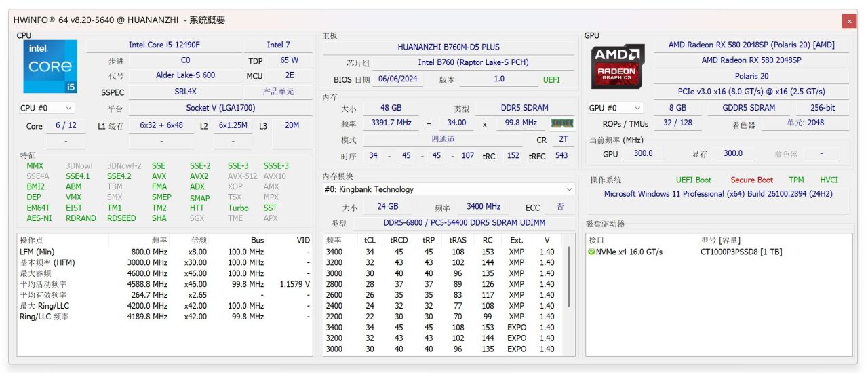Click the L1 cache value '6x32 + 6x48'
Viewport: 868px width, 373px height.
coord(161,125)
